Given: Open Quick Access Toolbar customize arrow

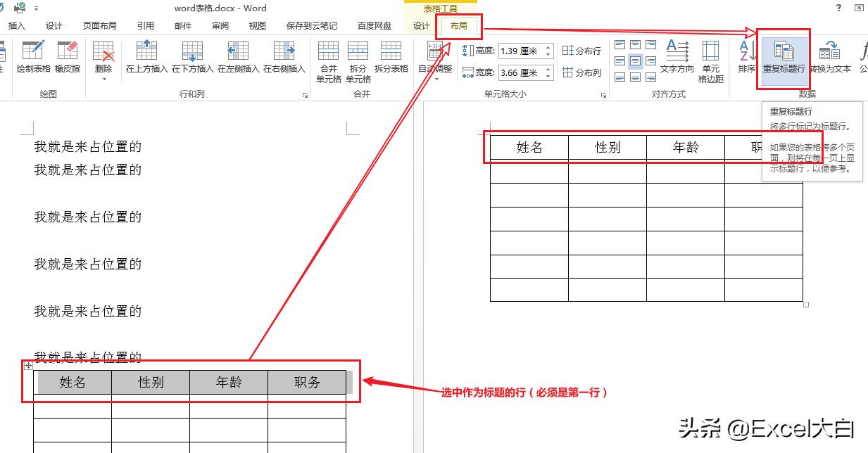Looking at the screenshot, I should point(37,8).
